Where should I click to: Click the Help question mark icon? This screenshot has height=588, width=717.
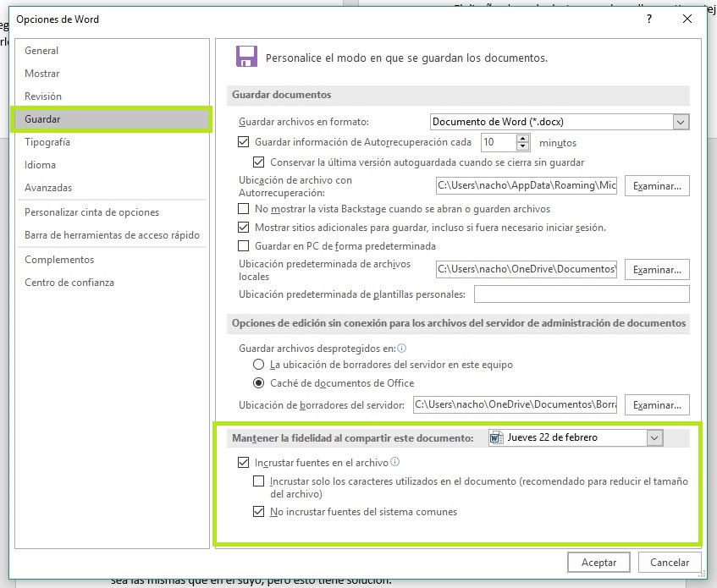click(649, 19)
